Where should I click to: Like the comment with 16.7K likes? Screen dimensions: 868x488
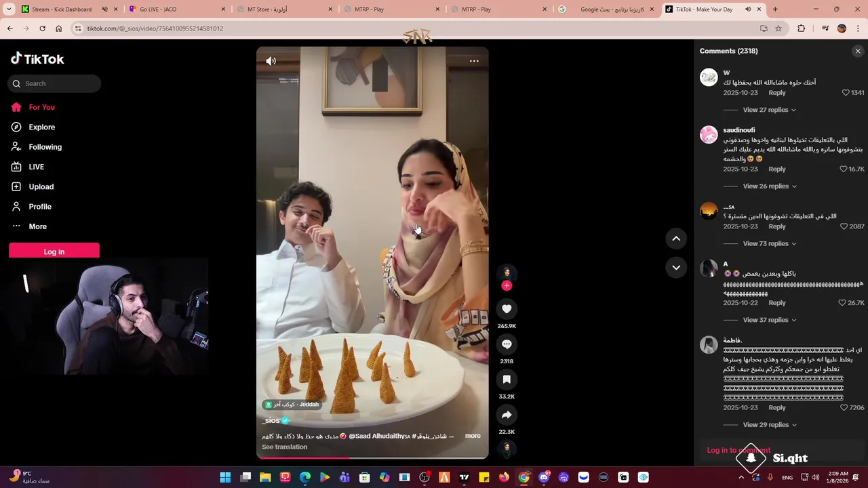[844, 169]
